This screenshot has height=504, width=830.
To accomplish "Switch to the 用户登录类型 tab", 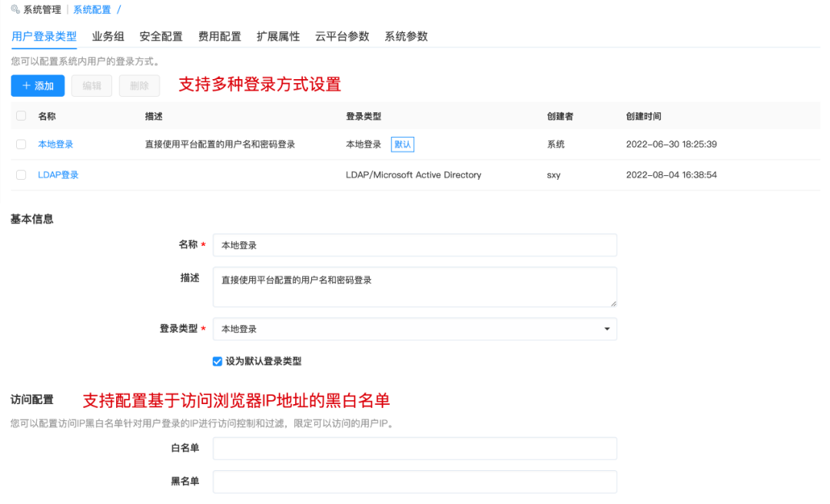I will point(44,36).
